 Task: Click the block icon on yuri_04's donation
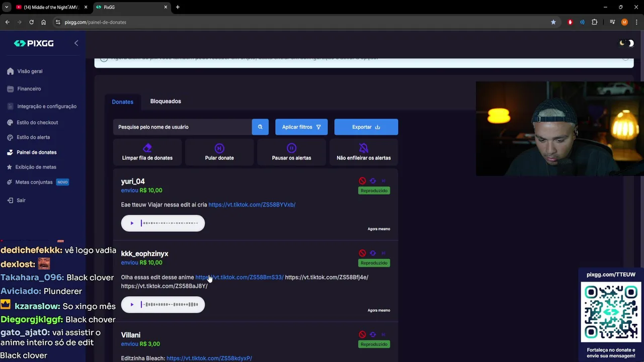pos(362,181)
